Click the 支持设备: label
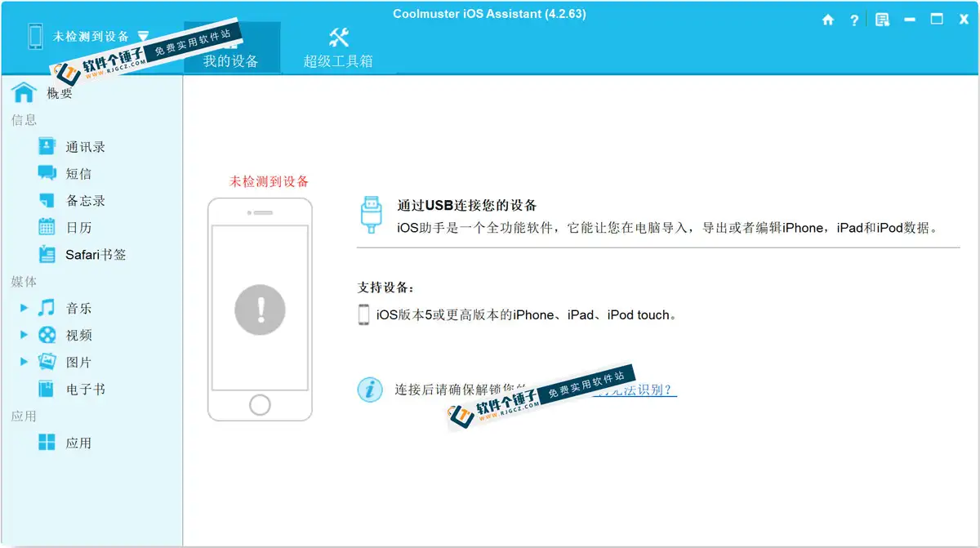980x548 pixels. (x=385, y=287)
